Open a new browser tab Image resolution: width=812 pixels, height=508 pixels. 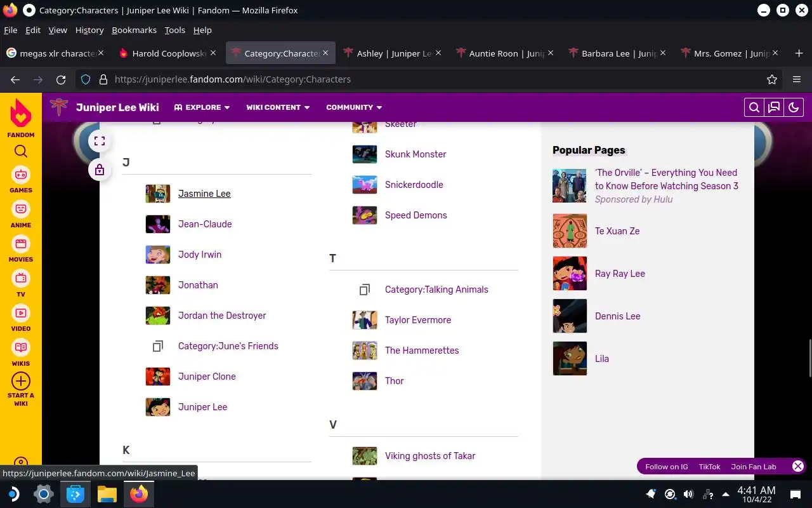[799, 53]
